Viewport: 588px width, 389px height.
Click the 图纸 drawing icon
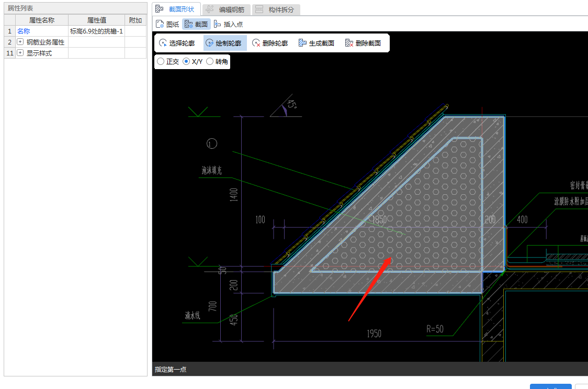[160, 24]
